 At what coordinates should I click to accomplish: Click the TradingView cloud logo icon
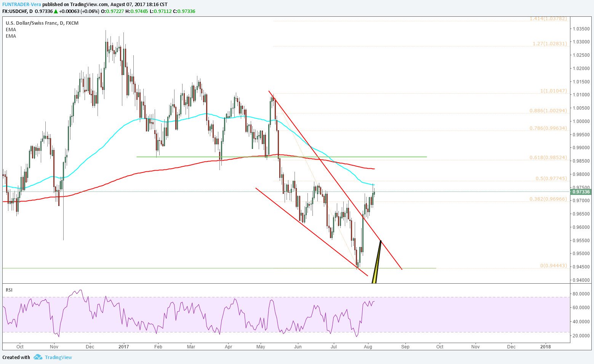click(38, 357)
